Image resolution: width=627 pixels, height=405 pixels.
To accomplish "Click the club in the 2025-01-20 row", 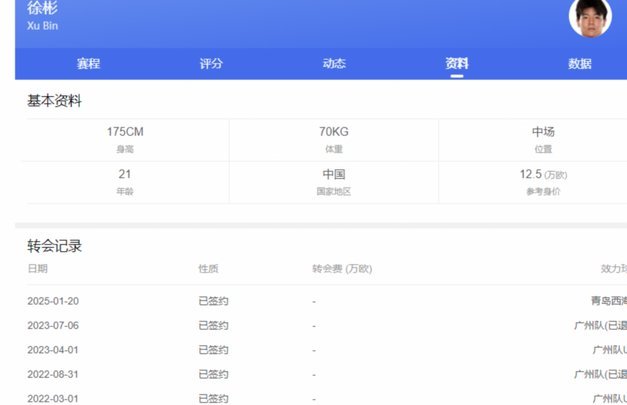I will point(609,301).
